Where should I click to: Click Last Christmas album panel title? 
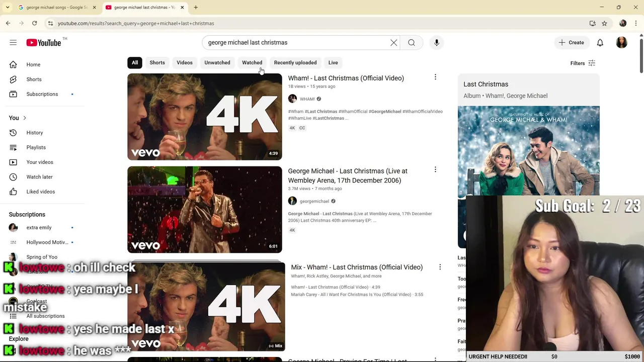coord(486,84)
